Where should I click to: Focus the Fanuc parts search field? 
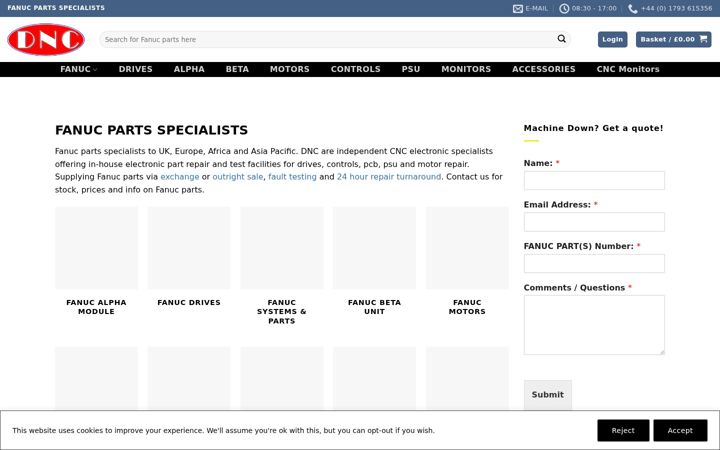pos(327,39)
